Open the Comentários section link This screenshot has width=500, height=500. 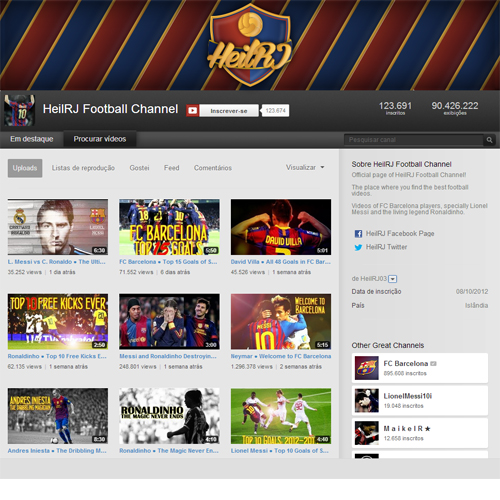coord(213,168)
